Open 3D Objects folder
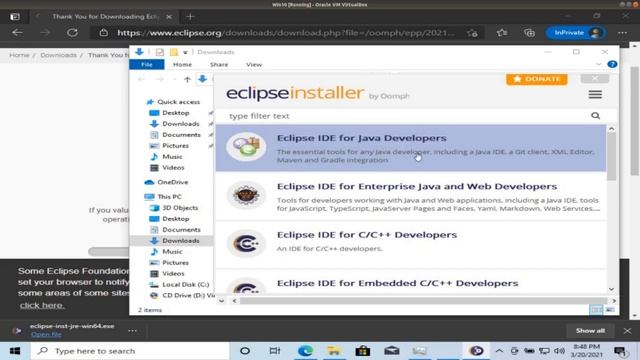Screen dimensions: 640x360 click(180, 208)
